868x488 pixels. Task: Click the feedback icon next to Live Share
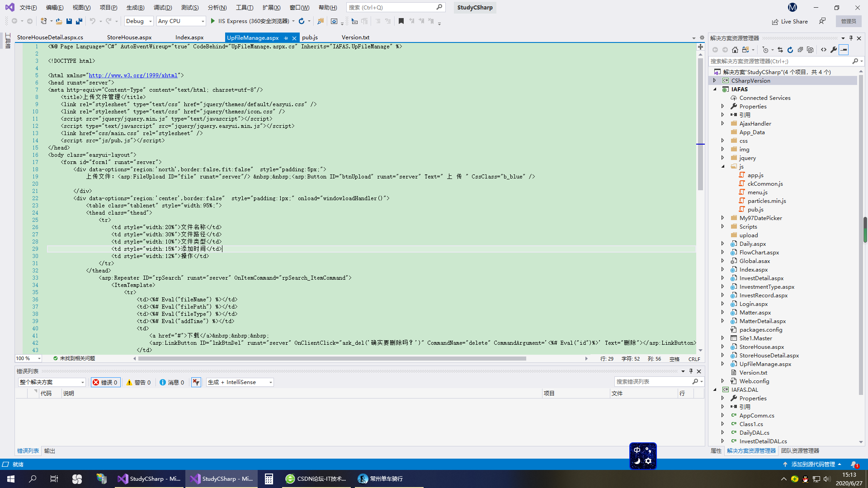click(822, 21)
